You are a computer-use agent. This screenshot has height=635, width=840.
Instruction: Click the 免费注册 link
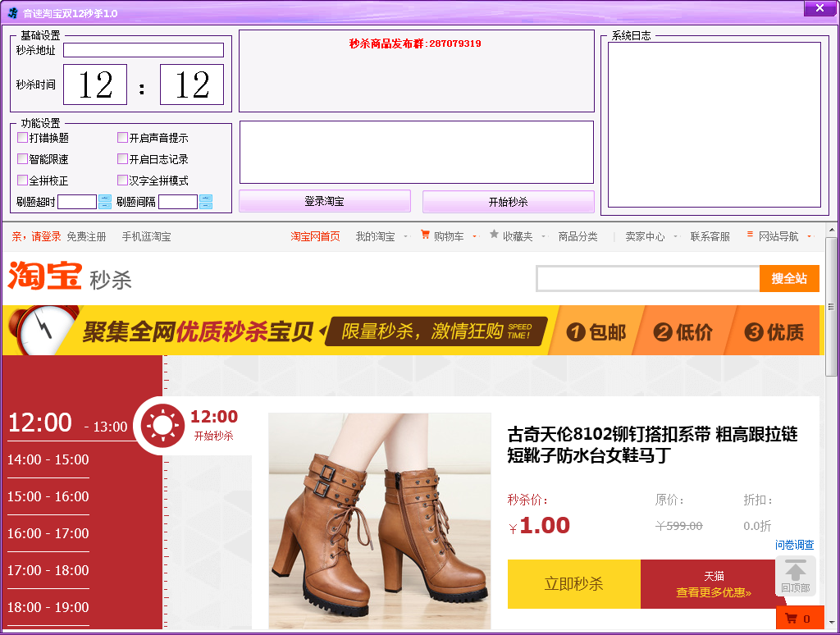pyautogui.click(x=86, y=236)
